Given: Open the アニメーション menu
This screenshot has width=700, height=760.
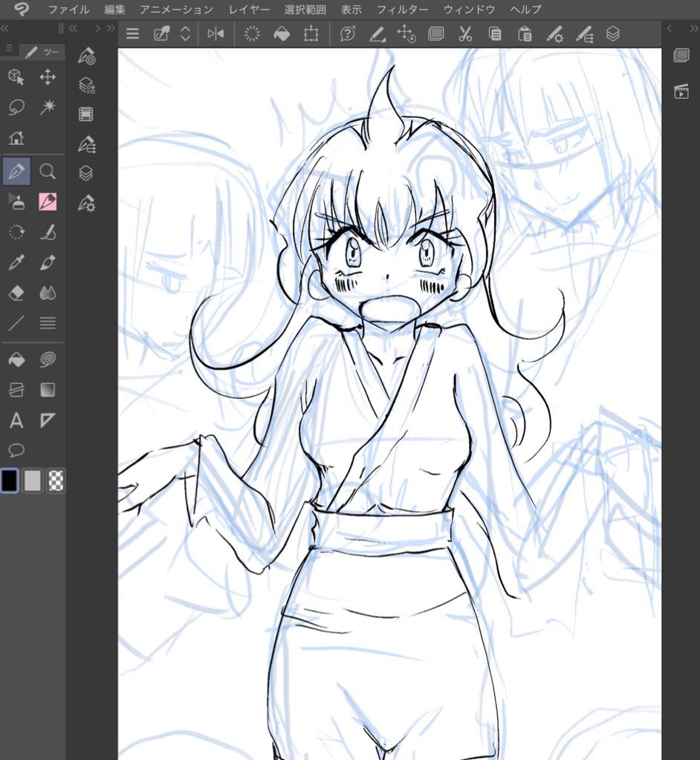Looking at the screenshot, I should click(x=176, y=9).
